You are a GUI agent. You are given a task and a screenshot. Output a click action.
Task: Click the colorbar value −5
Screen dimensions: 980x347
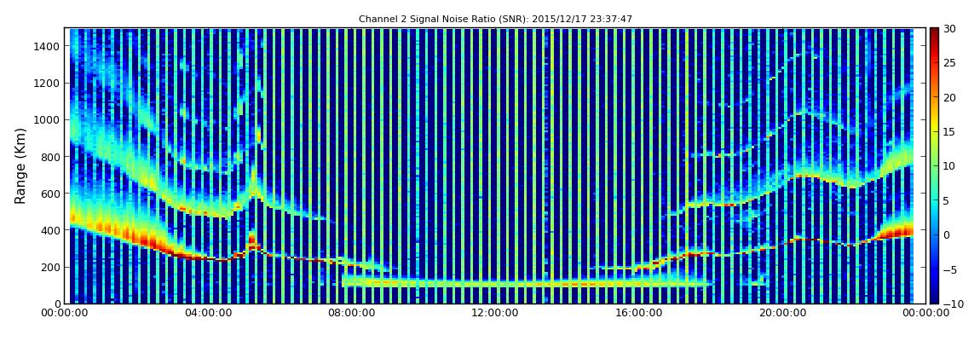click(x=949, y=269)
